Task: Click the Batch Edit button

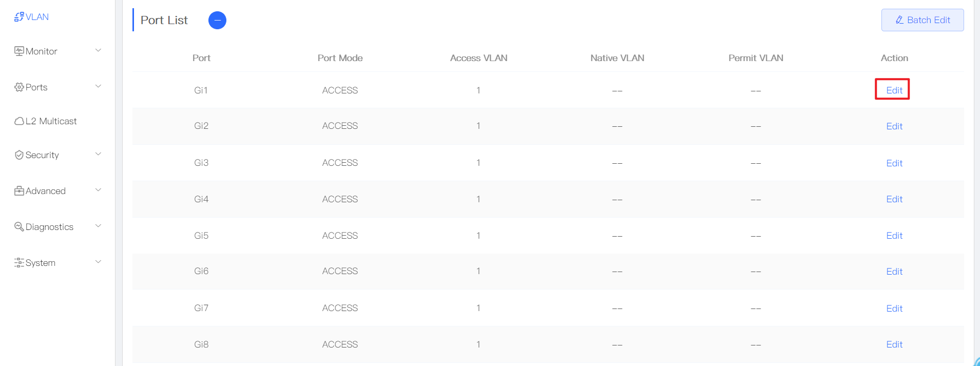Action: [x=922, y=20]
